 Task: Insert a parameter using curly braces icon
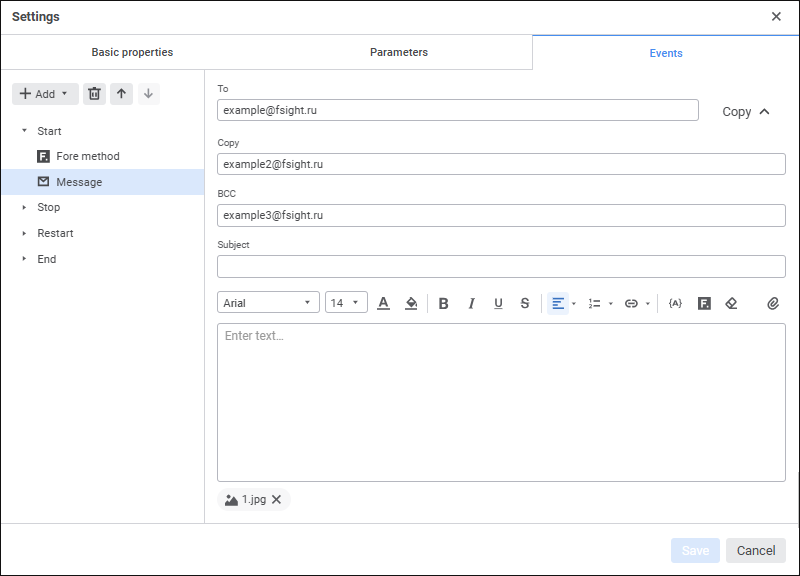pyautogui.click(x=675, y=303)
